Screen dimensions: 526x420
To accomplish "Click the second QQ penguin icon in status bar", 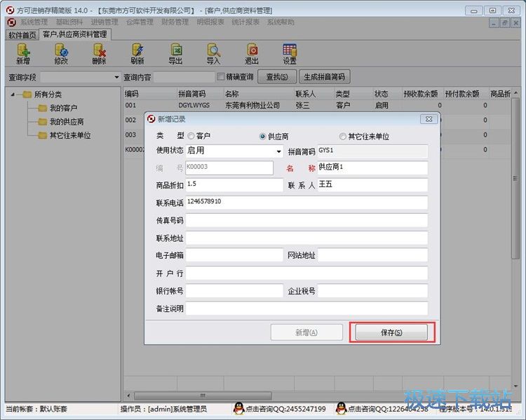I will point(341,409).
